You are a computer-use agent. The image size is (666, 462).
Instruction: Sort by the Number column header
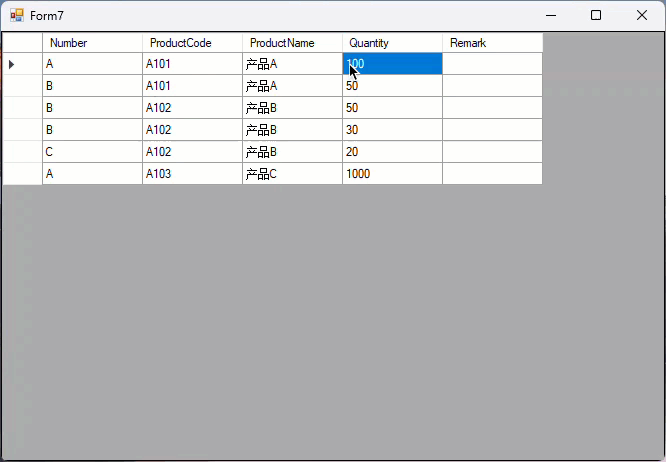click(92, 43)
